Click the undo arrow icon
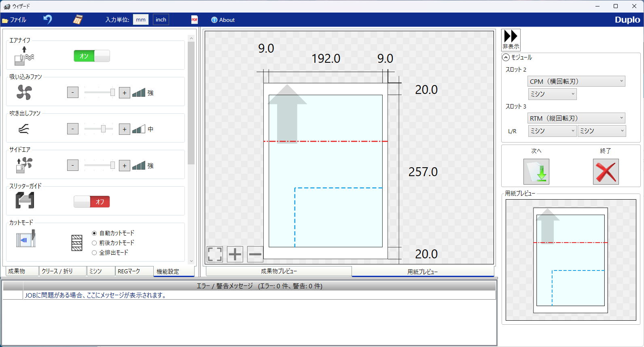644x347 pixels. (x=48, y=19)
